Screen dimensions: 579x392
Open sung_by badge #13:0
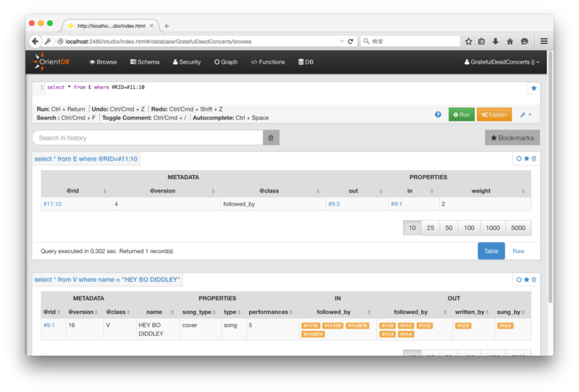pyautogui.click(x=505, y=325)
